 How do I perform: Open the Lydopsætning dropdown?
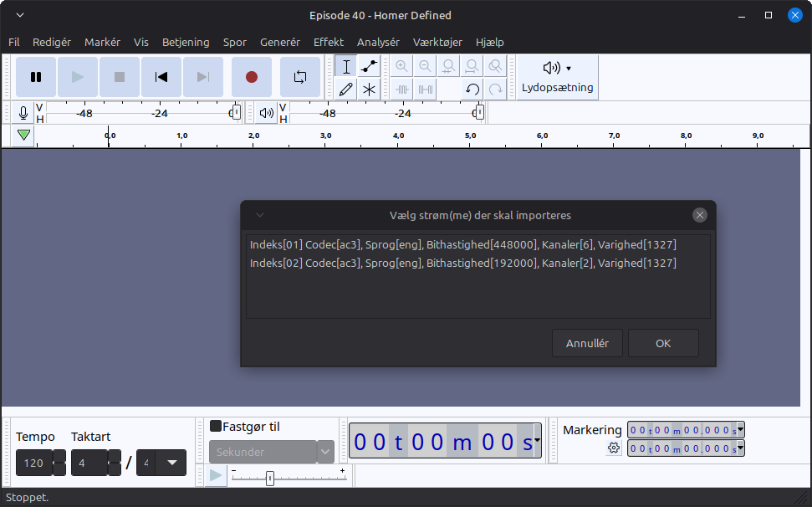pyautogui.click(x=557, y=77)
